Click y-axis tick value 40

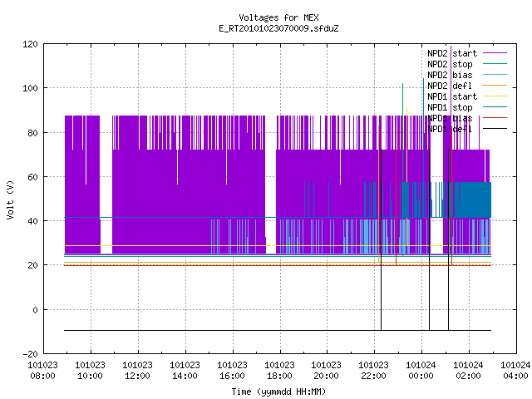coord(32,221)
